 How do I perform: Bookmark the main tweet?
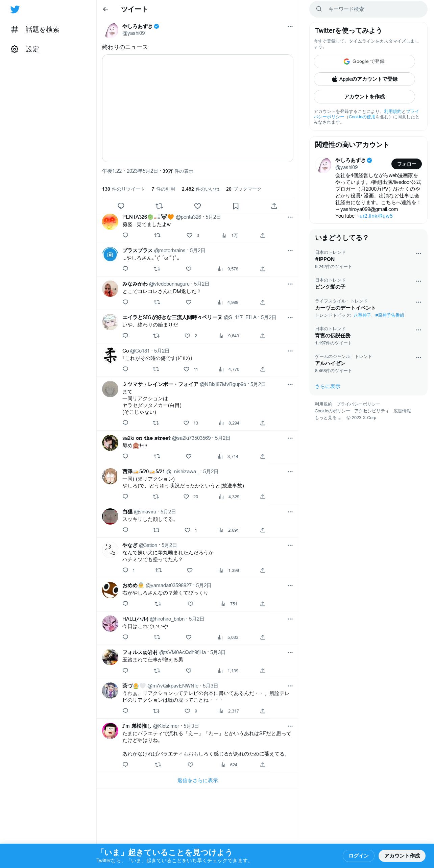pyautogui.click(x=236, y=206)
